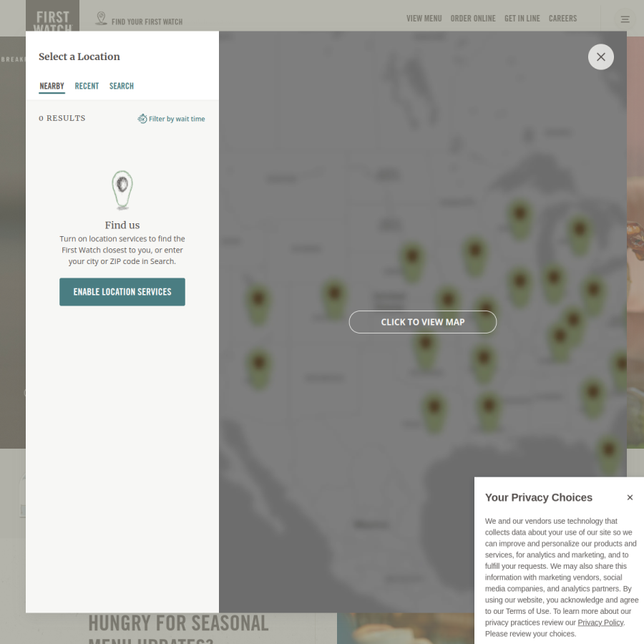The width and height of the screenshot is (644, 644).
Task: Click the Click to View Map button
Action: point(423,322)
